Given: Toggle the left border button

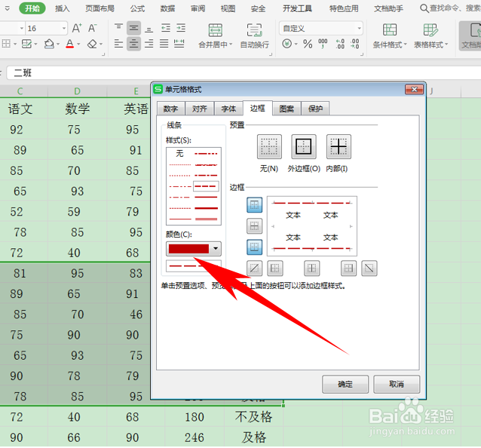Looking at the screenshot, I should click(275, 268).
